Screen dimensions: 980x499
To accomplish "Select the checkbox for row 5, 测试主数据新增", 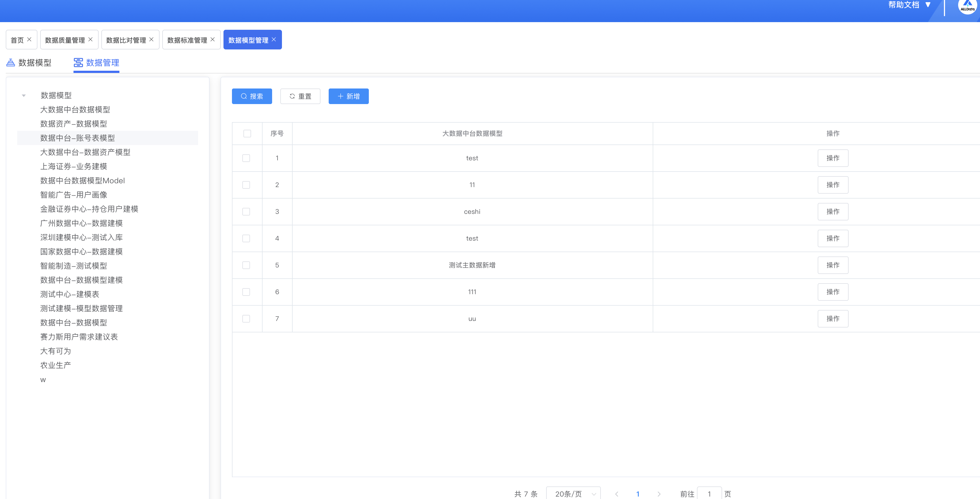I will (x=246, y=265).
